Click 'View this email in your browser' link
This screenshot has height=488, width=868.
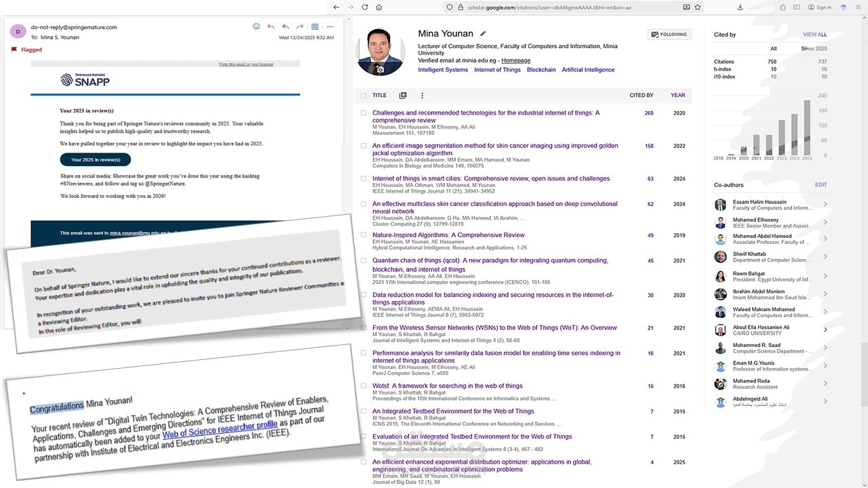(x=246, y=64)
